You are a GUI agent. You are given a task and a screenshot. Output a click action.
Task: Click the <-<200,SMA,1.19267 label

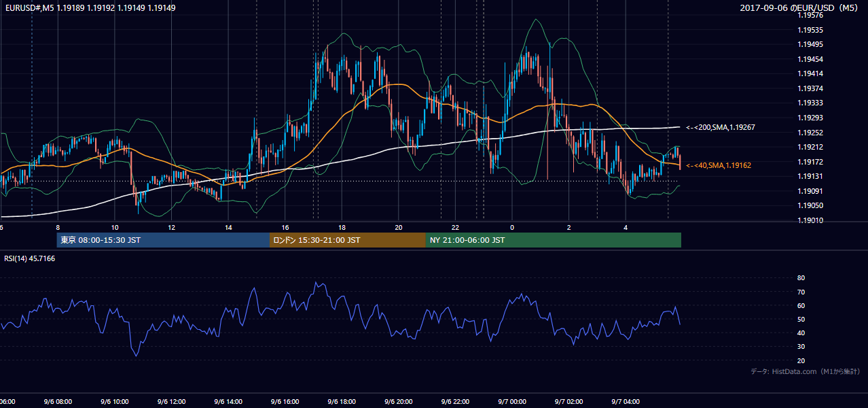click(x=720, y=127)
